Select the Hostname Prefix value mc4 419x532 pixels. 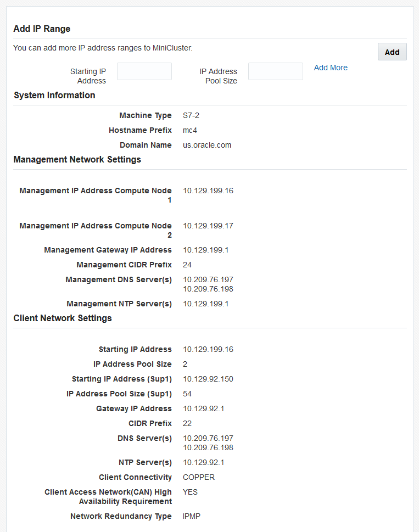click(x=190, y=130)
